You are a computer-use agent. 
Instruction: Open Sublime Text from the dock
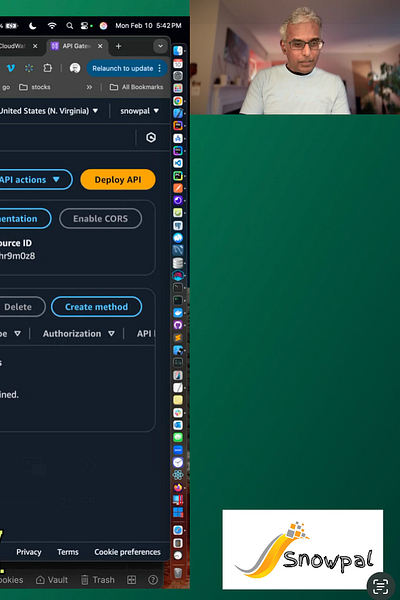178,338
